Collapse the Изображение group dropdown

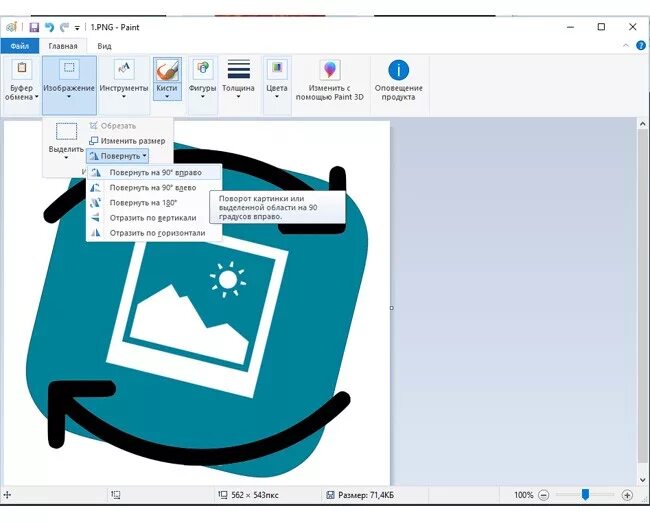[69, 85]
